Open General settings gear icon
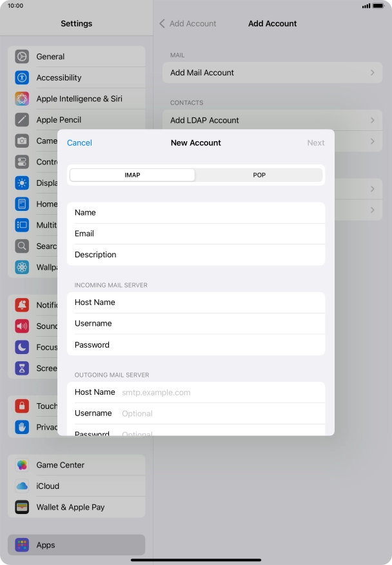392x565 pixels. [x=23, y=57]
